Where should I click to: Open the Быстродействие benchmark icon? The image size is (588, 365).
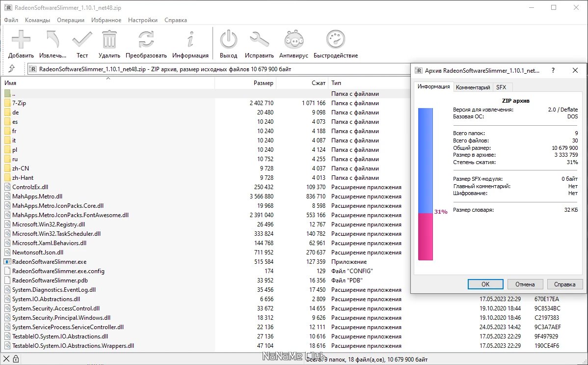pyautogui.click(x=336, y=40)
